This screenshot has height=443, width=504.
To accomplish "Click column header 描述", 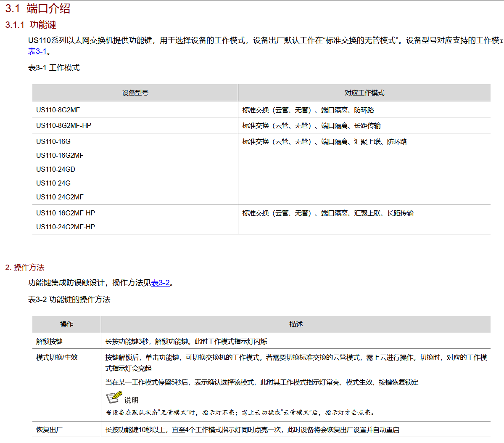I will point(296,324).
